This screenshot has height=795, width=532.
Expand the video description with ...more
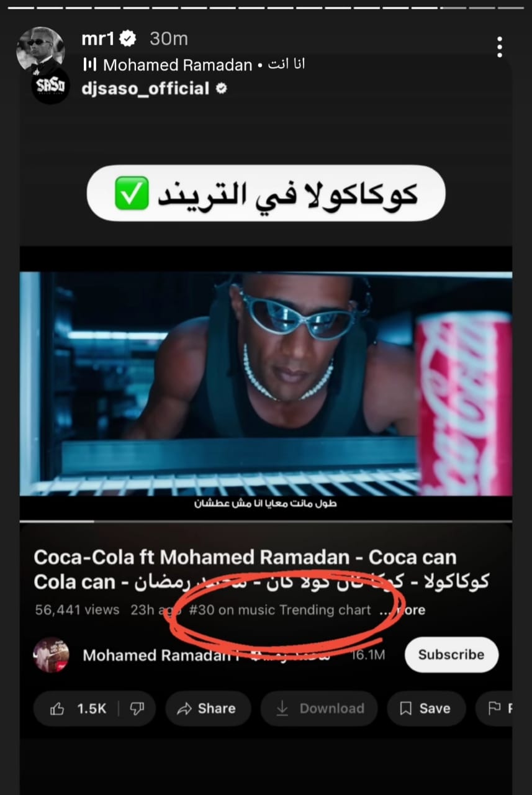point(402,611)
